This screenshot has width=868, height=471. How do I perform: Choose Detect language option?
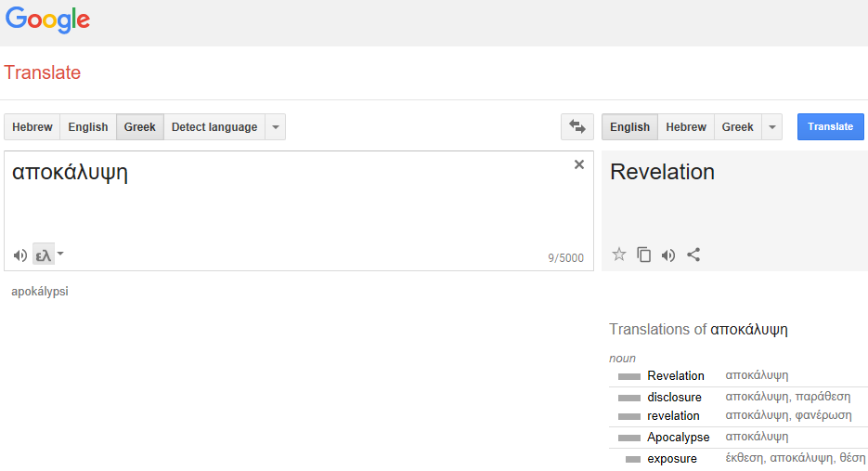pos(214,127)
